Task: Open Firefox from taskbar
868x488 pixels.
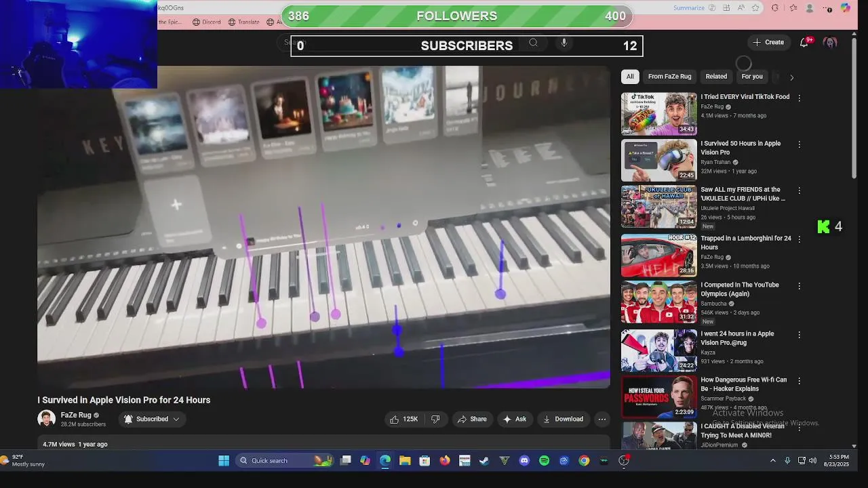Action: tap(445, 461)
